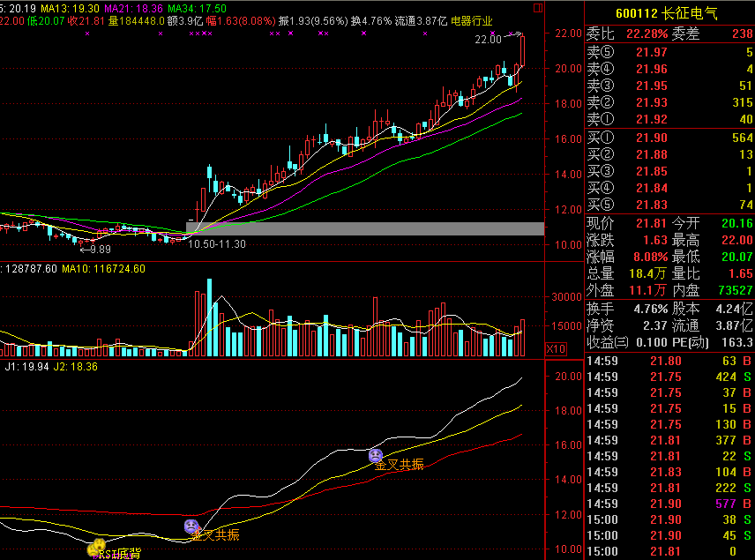Click the latest tall red candlestick
This screenshot has width=755, height=560.
(522, 50)
